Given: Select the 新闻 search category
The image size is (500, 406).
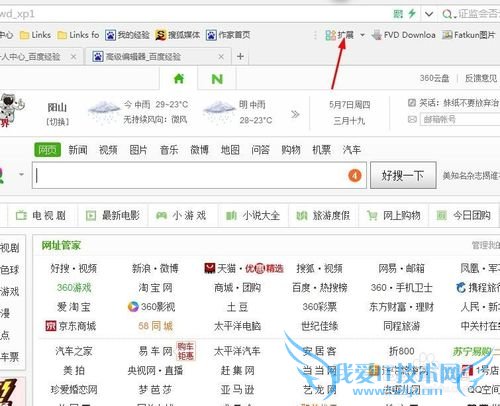Looking at the screenshot, I should point(78,150).
